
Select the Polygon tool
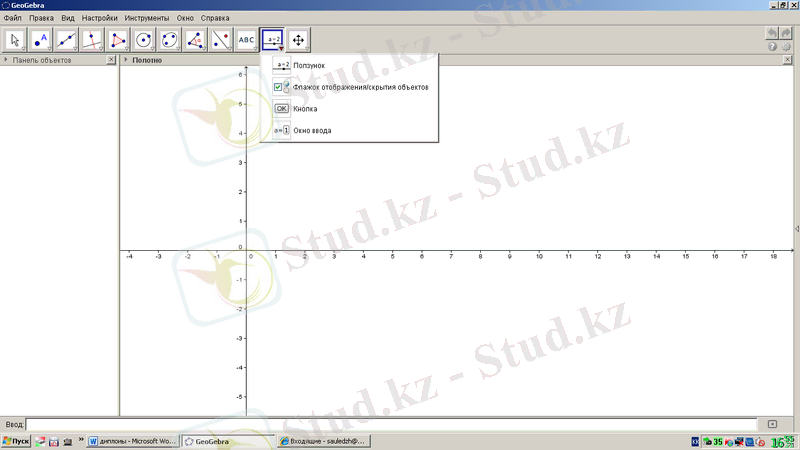point(118,40)
